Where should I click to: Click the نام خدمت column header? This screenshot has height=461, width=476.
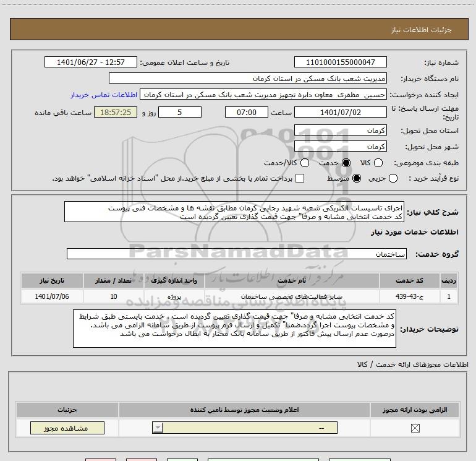pos(291,280)
